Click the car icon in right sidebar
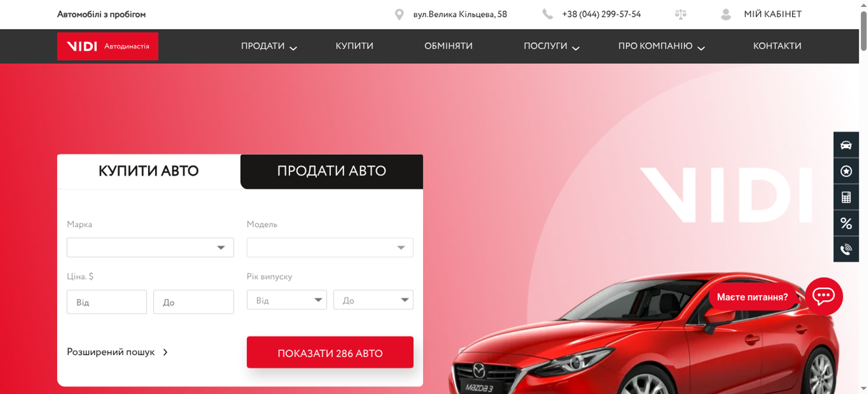This screenshot has width=868, height=394. pyautogui.click(x=846, y=145)
